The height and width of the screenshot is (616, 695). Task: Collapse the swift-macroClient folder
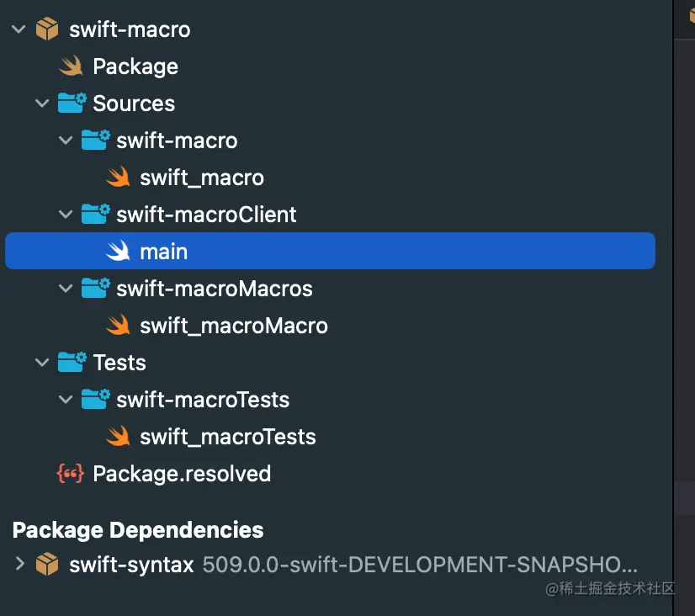(x=66, y=215)
